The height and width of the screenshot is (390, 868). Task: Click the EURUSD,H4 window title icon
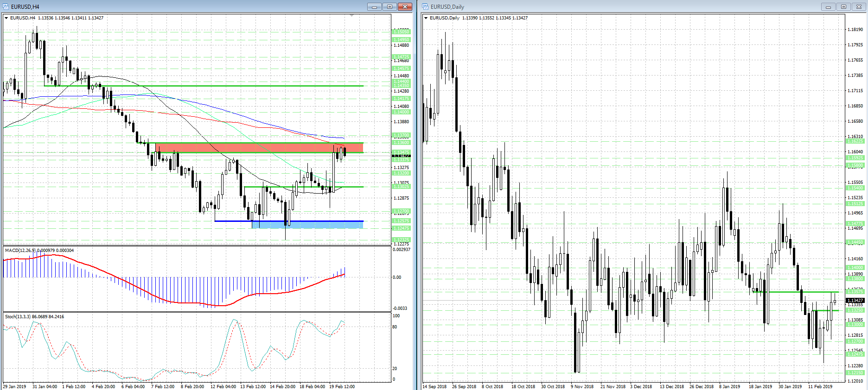pyautogui.click(x=6, y=6)
